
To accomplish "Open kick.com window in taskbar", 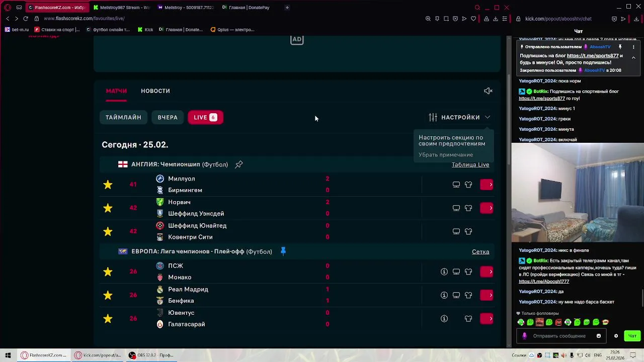I will (98, 355).
